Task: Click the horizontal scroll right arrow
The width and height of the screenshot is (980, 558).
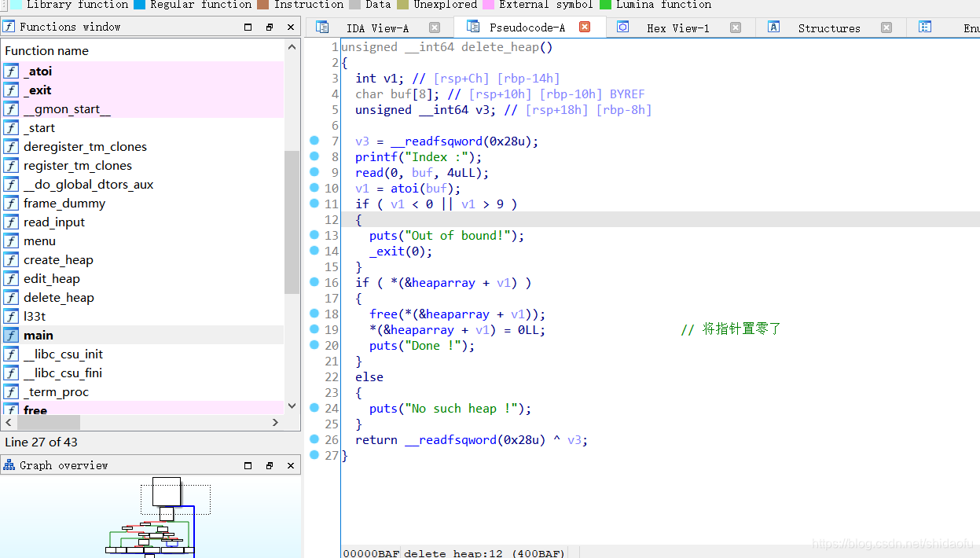Action: pos(275,422)
